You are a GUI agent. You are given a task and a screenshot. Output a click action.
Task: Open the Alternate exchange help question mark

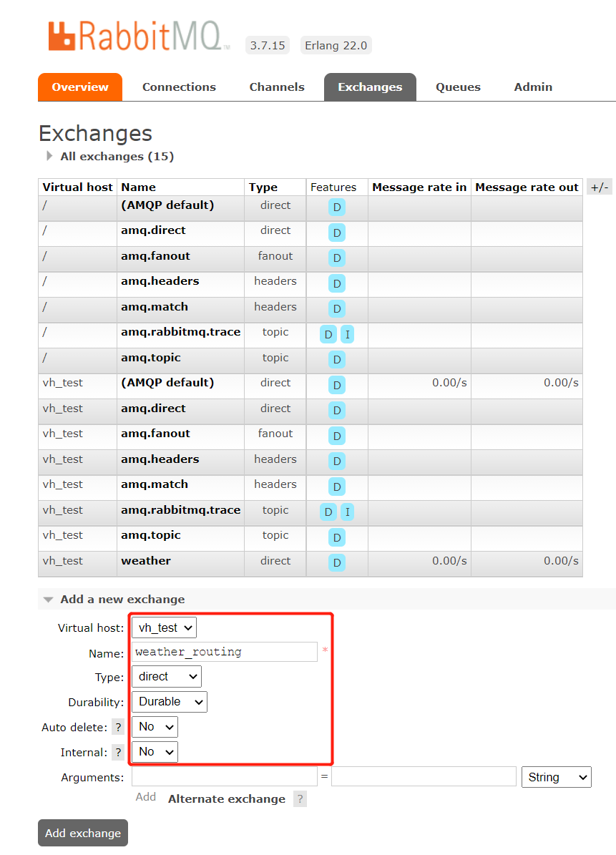pyautogui.click(x=300, y=799)
